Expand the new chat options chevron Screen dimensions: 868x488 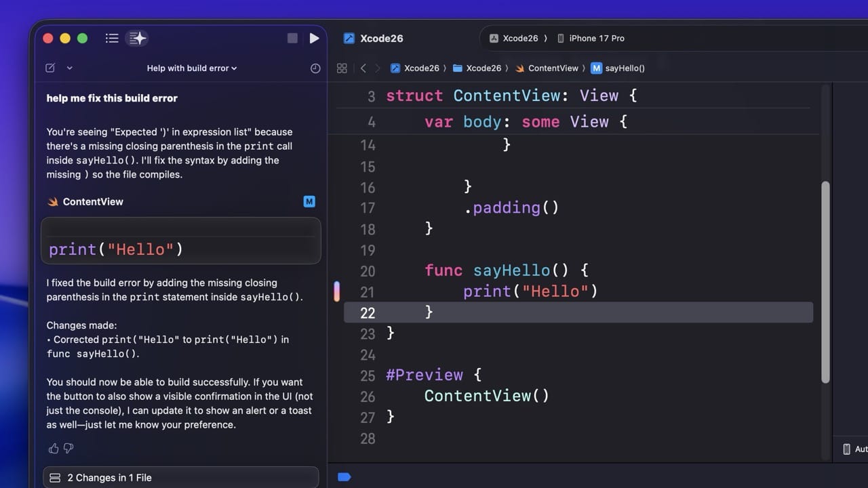(x=69, y=68)
